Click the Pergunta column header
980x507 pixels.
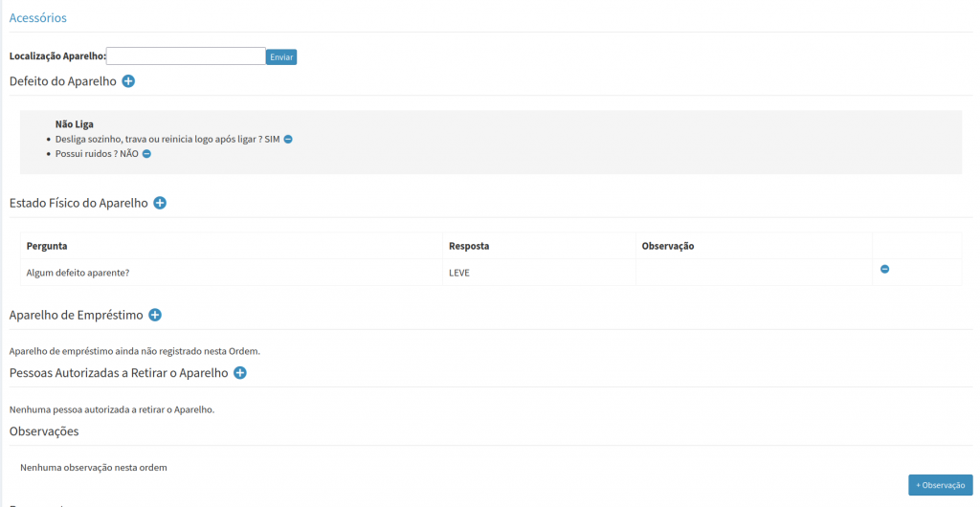47,246
